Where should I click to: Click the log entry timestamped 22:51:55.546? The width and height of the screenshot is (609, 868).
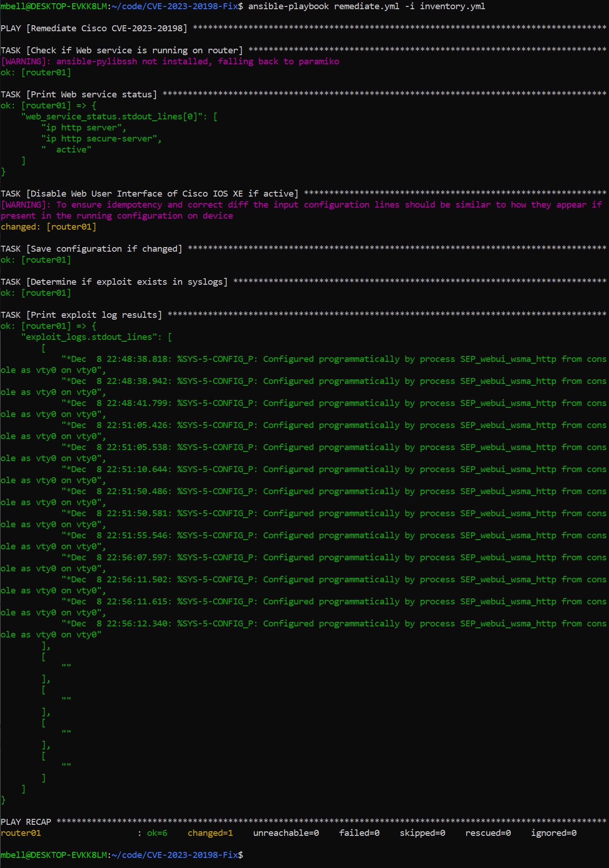[304, 541]
